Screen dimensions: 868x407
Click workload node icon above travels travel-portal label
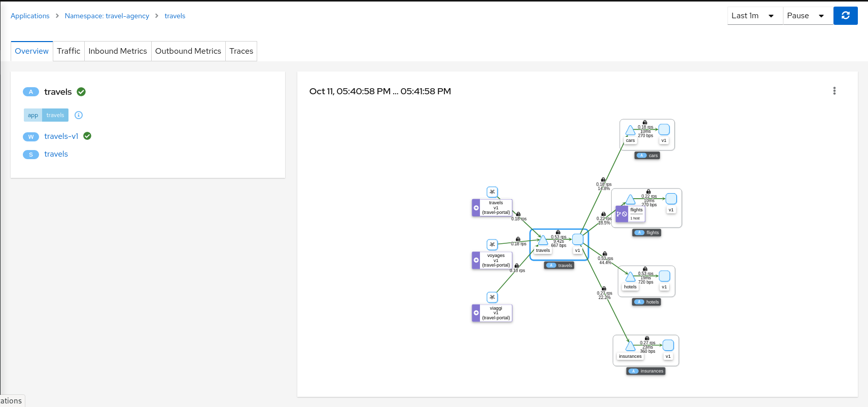(492, 192)
